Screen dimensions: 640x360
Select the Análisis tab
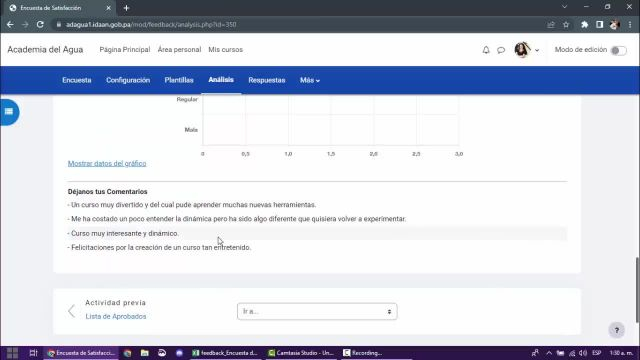tap(221, 80)
